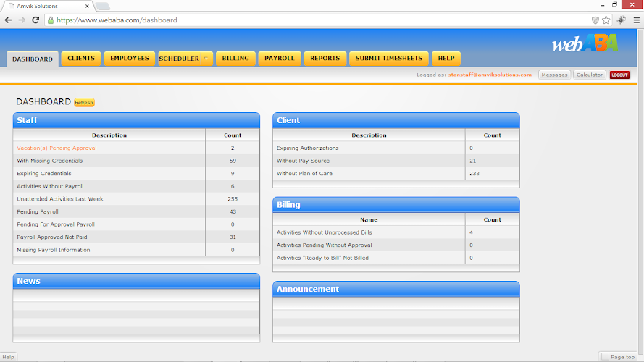
Task: Go to the Submit Timesheets tab
Action: [x=388, y=59]
